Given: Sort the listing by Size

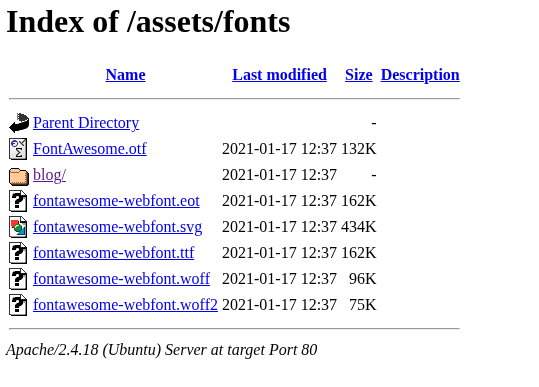Looking at the screenshot, I should [359, 75].
